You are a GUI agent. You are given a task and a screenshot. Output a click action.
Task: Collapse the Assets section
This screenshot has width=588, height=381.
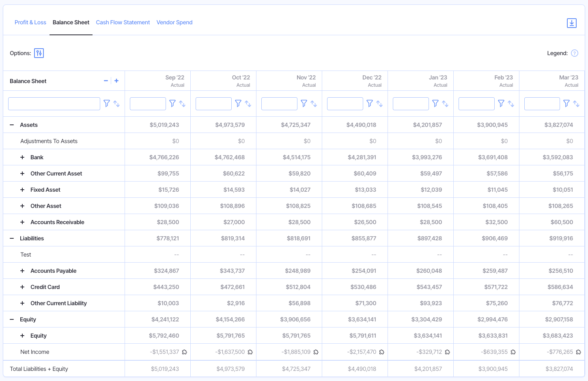12,125
